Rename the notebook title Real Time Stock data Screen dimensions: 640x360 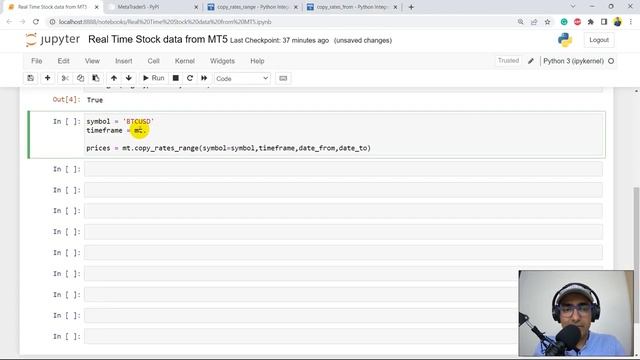(158, 40)
